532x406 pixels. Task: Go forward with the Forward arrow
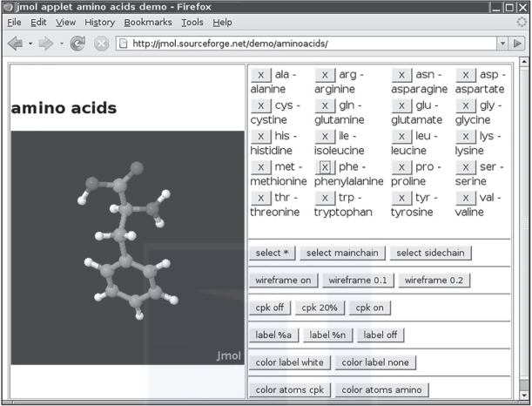tap(46, 44)
